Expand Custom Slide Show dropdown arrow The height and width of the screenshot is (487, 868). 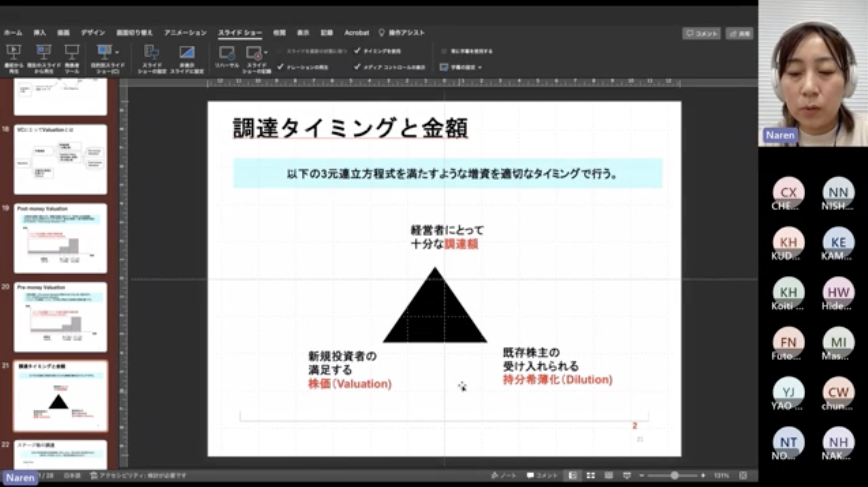click(117, 53)
